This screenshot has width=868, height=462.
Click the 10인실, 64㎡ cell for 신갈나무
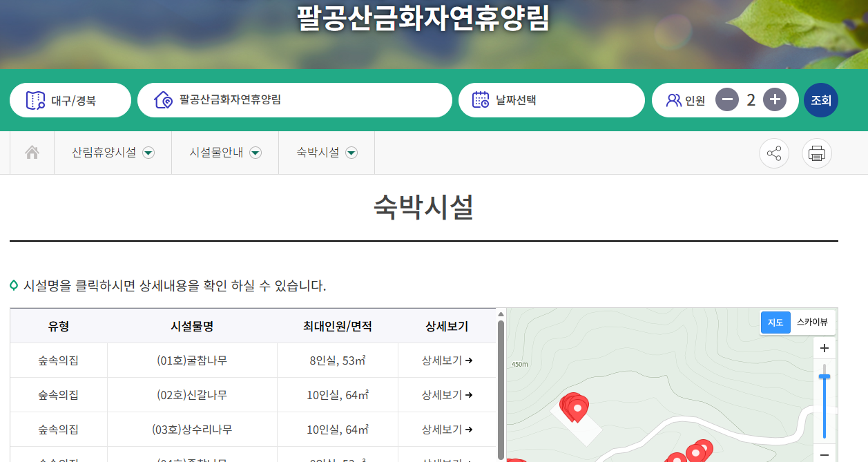[x=338, y=395]
